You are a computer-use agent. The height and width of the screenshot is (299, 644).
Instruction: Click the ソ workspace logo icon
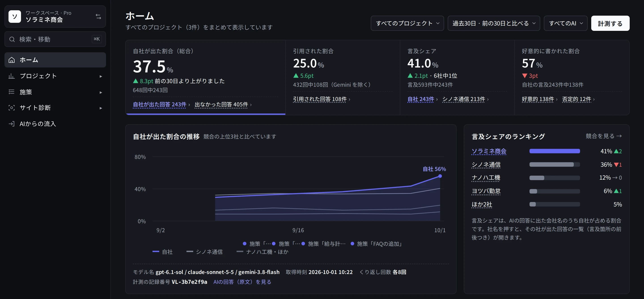(x=15, y=17)
